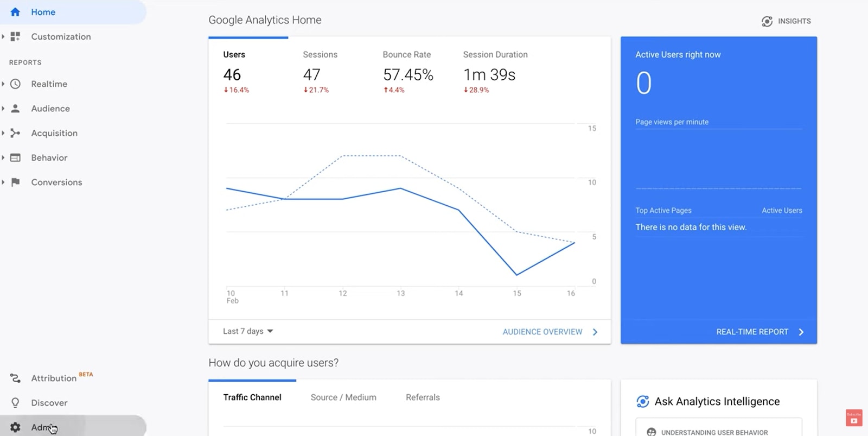Click the Home house icon in sidebar
The width and height of the screenshot is (868, 436).
(15, 12)
